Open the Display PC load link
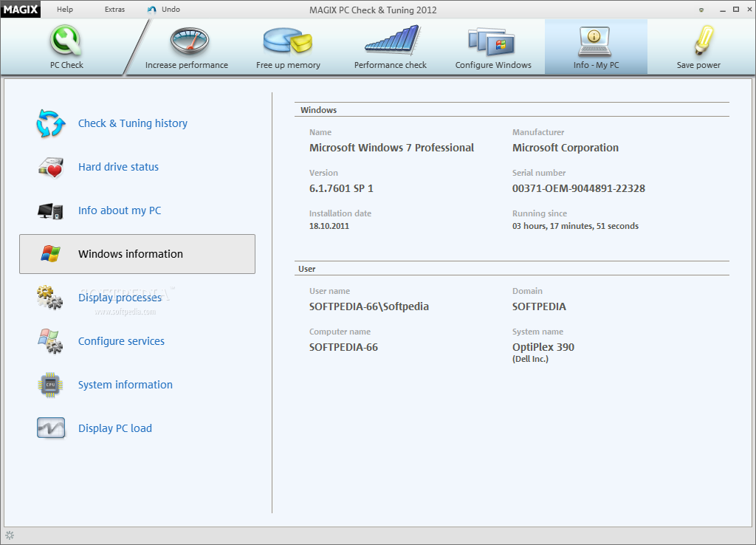756x545 pixels. point(114,428)
